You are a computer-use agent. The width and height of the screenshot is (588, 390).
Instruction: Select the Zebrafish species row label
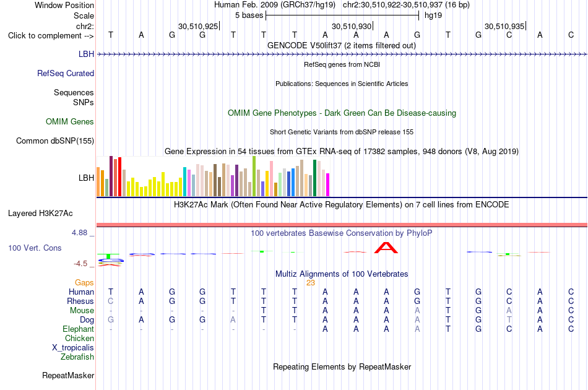[x=77, y=357]
